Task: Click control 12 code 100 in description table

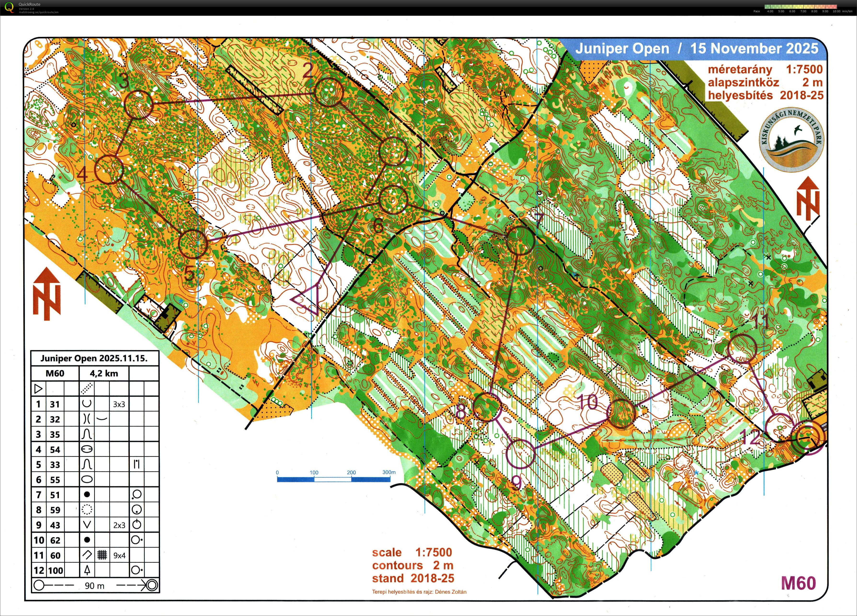Action: pos(55,570)
